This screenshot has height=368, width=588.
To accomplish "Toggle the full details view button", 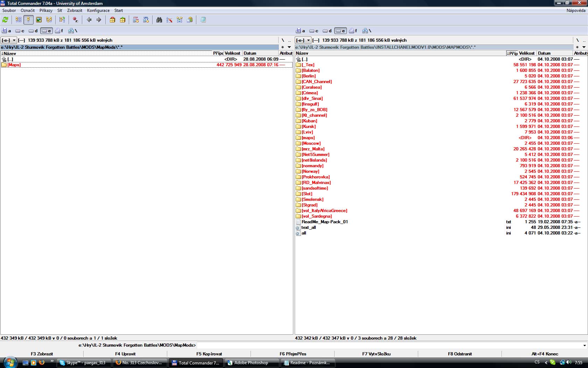I will tap(29, 20).
